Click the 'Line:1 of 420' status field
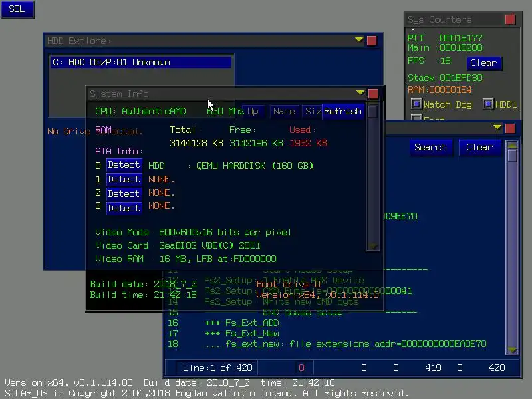Screen dimensions: 532x399 tap(217, 368)
